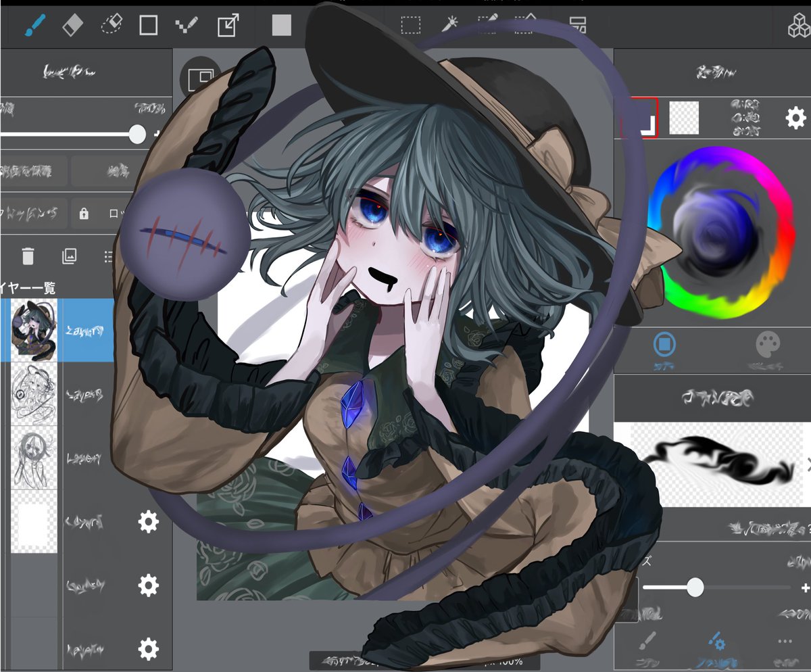Screen dimensions: 811x672
Task: Open the cubes icon at top right
Action: pyautogui.click(x=799, y=26)
